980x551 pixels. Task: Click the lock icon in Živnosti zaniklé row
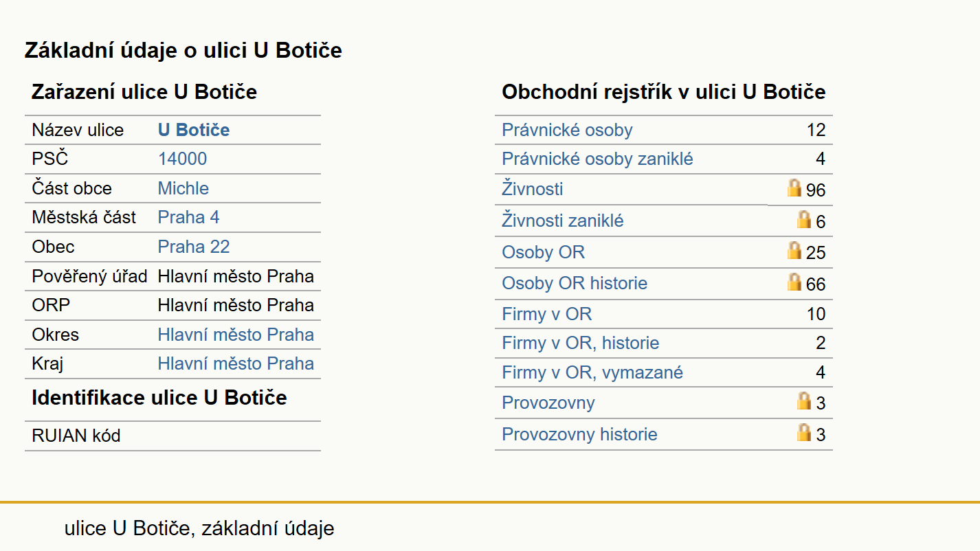pyautogui.click(x=804, y=219)
